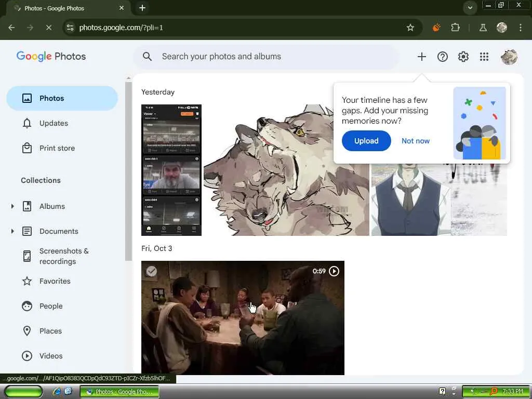Open the wolf drawing photo
The width and height of the screenshot is (532, 399).
tap(286, 170)
